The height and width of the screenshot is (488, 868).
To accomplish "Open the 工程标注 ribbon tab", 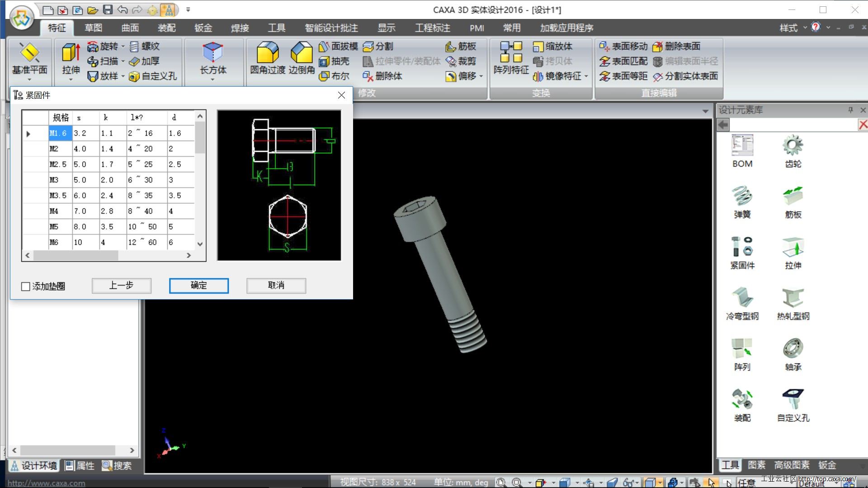I will point(433,28).
